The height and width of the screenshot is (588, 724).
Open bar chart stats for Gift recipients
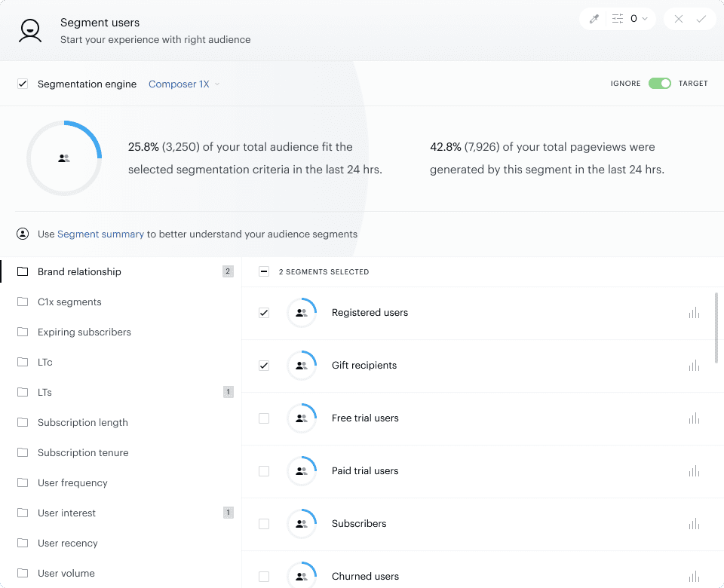coord(694,366)
